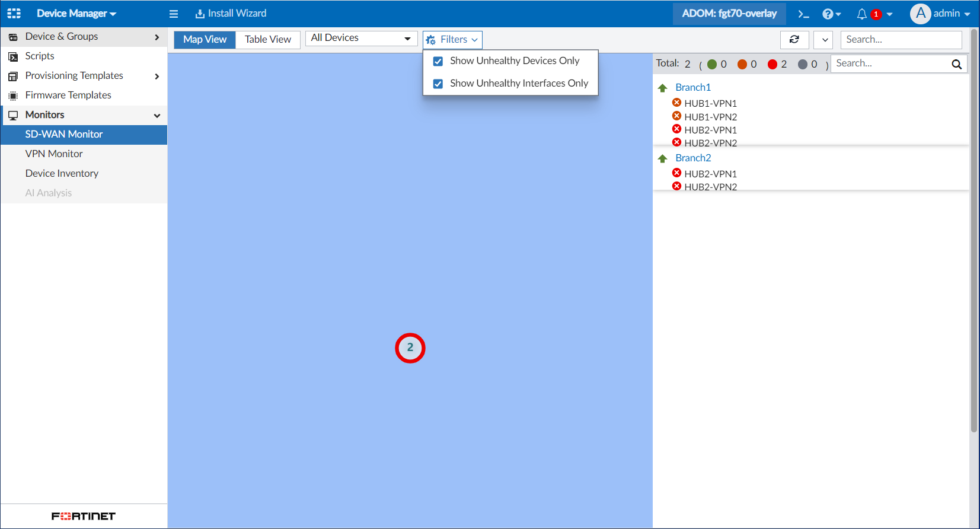Click the Scripts sidebar icon
980x529 pixels.
(13, 56)
